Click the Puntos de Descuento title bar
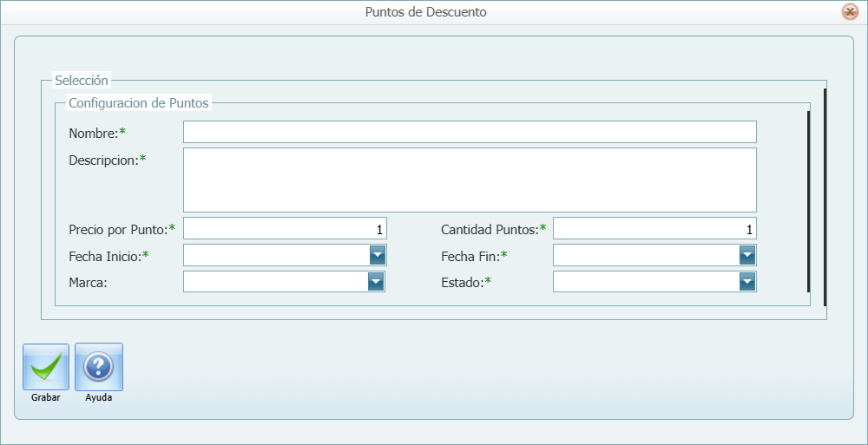The image size is (868, 445). point(425,12)
